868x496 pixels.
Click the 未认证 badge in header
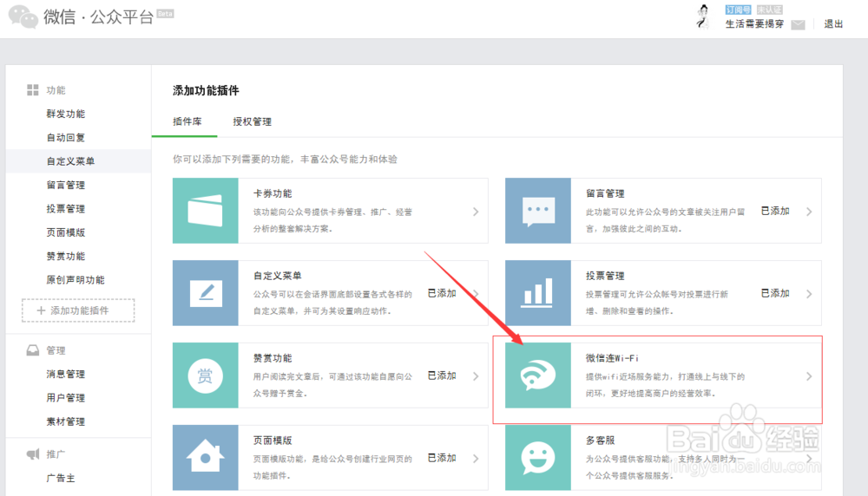[769, 10]
